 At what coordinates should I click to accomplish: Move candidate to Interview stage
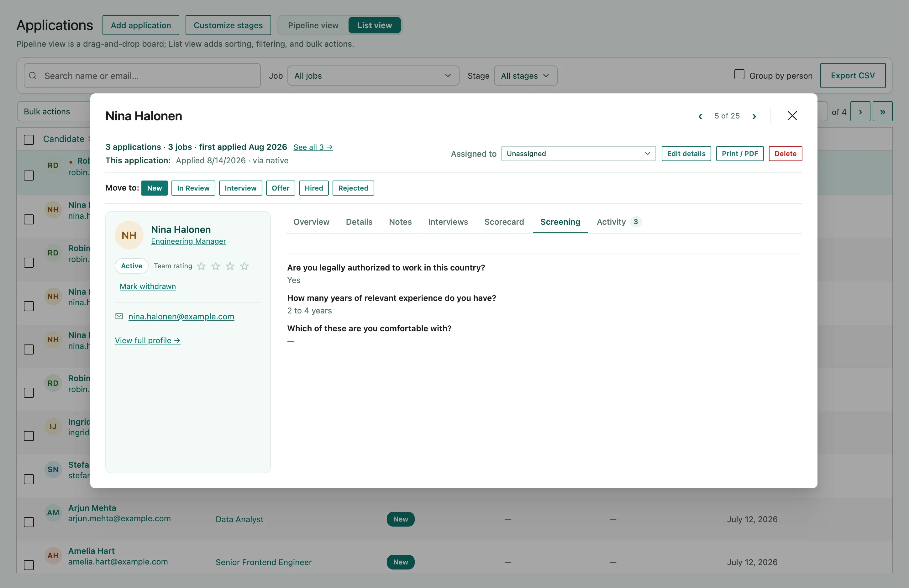pyautogui.click(x=240, y=188)
